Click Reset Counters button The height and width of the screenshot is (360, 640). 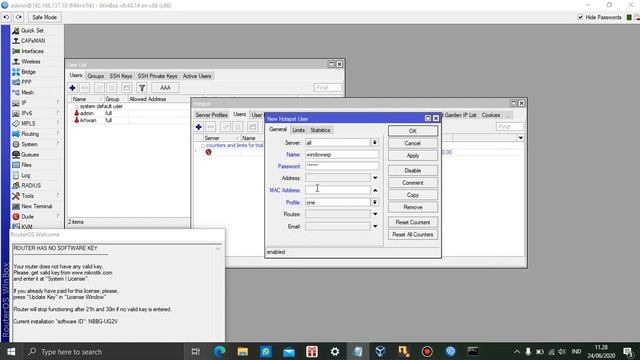(x=413, y=222)
